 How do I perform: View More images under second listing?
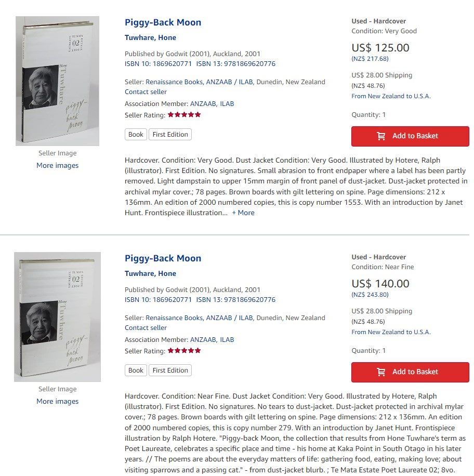click(57, 401)
